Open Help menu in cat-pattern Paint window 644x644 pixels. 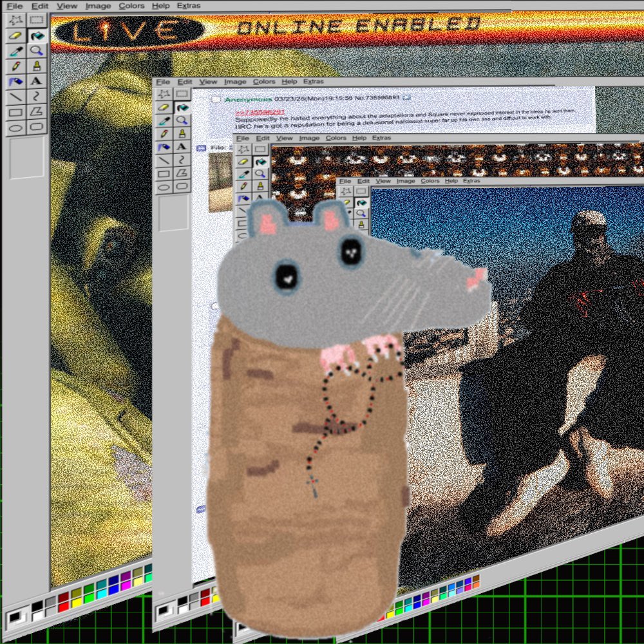[x=359, y=138]
